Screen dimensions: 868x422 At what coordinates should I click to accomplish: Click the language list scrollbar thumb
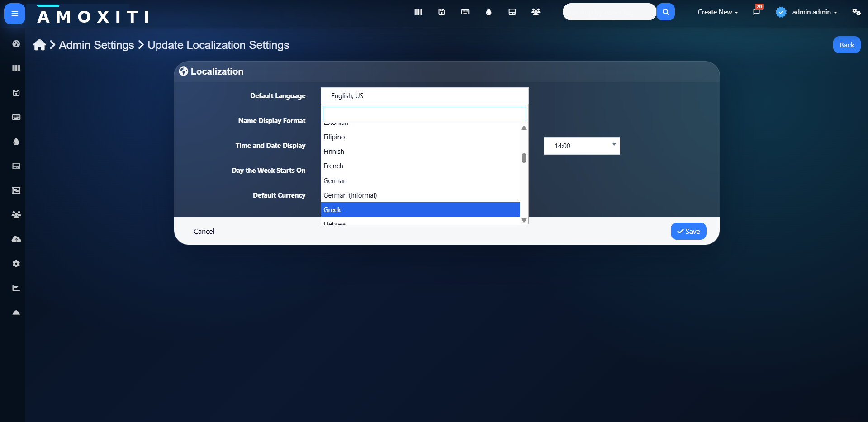(x=524, y=158)
